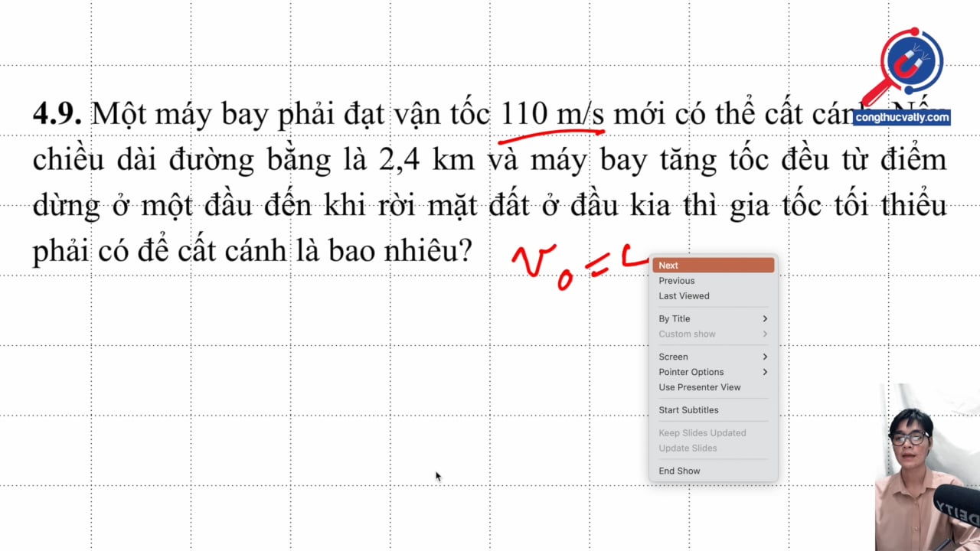Viewport: 980px width, 551px height.
Task: Click the presenter webcam thumbnail
Action: (x=928, y=467)
